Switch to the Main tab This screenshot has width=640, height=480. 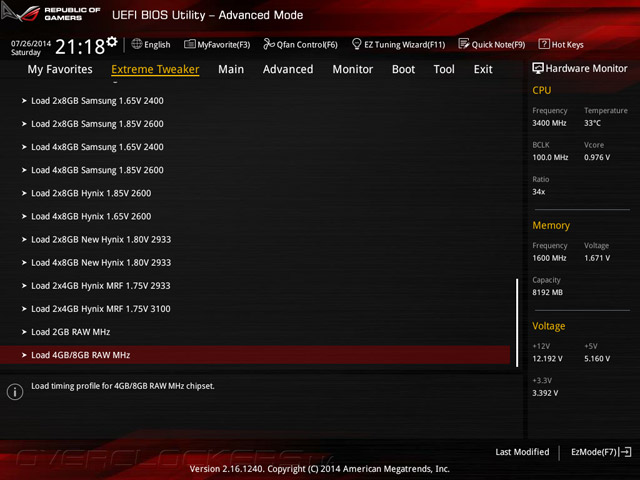pyautogui.click(x=231, y=69)
